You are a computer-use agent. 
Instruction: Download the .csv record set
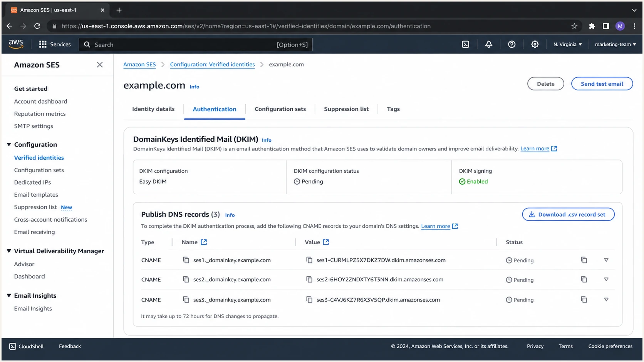[x=568, y=214]
